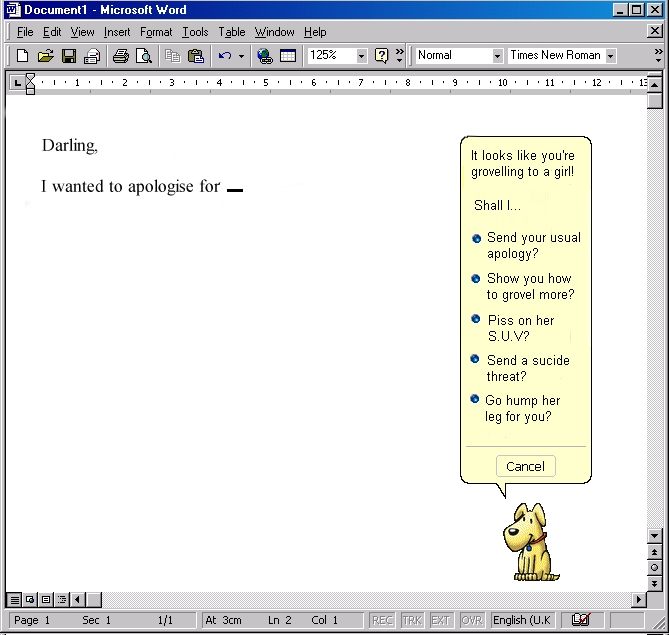Switch to Web Layout View button
The height and width of the screenshot is (635, 669).
[x=30, y=600]
